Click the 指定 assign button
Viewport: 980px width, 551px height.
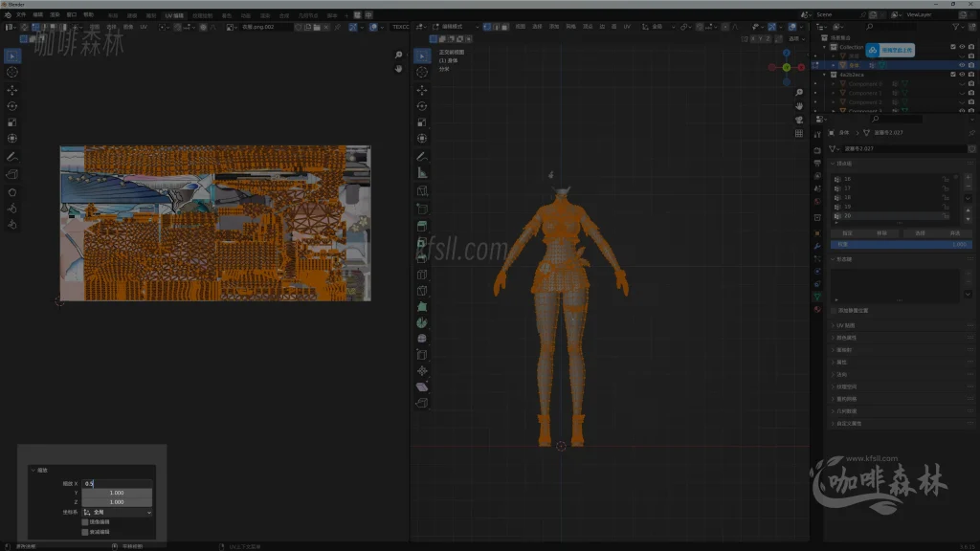[847, 233]
